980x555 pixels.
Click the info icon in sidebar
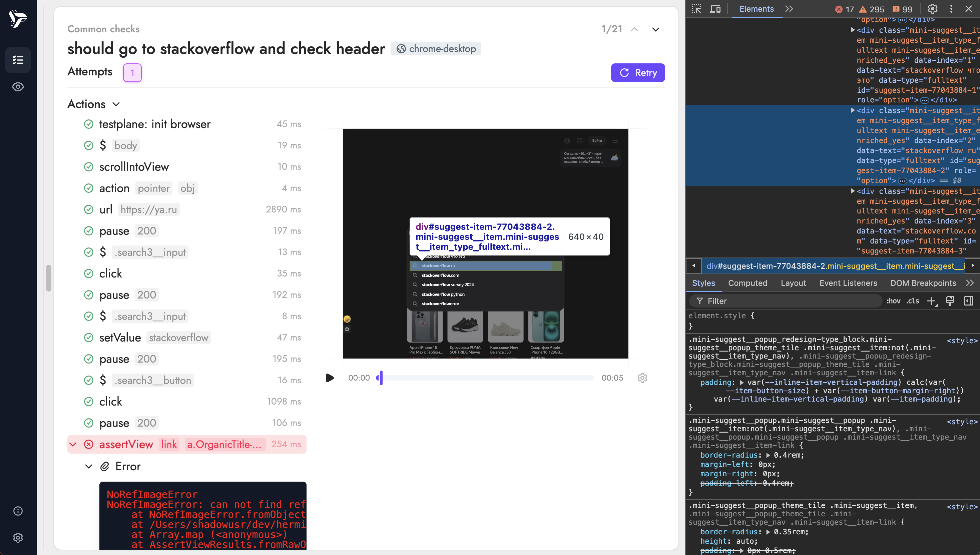18,511
